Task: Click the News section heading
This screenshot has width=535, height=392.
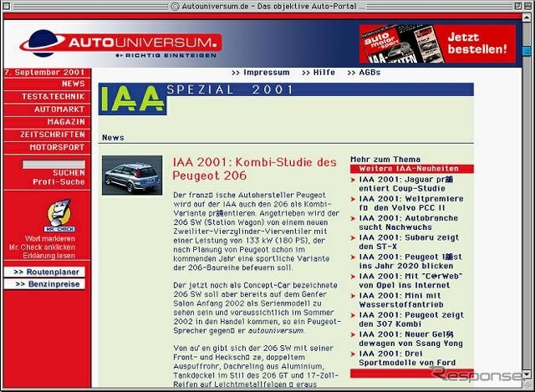Action: pos(113,137)
